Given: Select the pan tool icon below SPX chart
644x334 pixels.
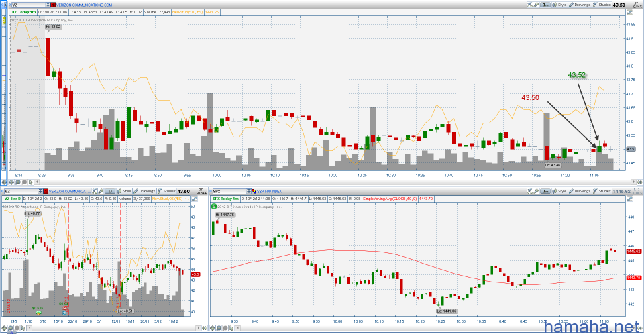Looking at the screenshot, I should click(213, 328).
